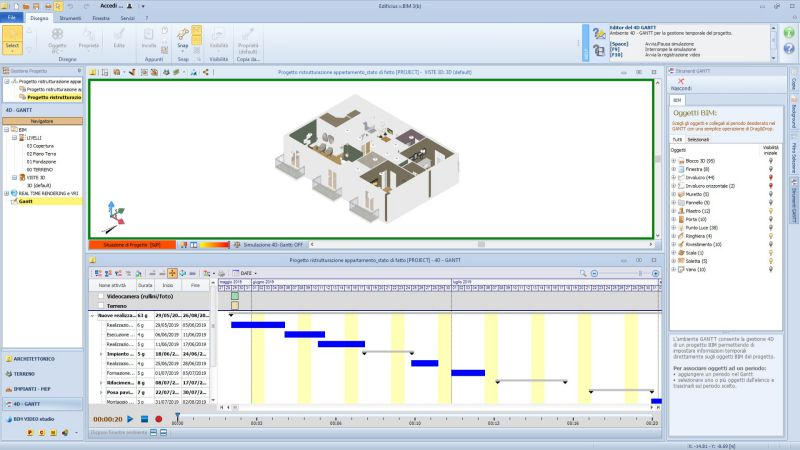The width and height of the screenshot is (800, 450).
Task: Start the Gantt simulation with the play button
Action: [x=130, y=419]
